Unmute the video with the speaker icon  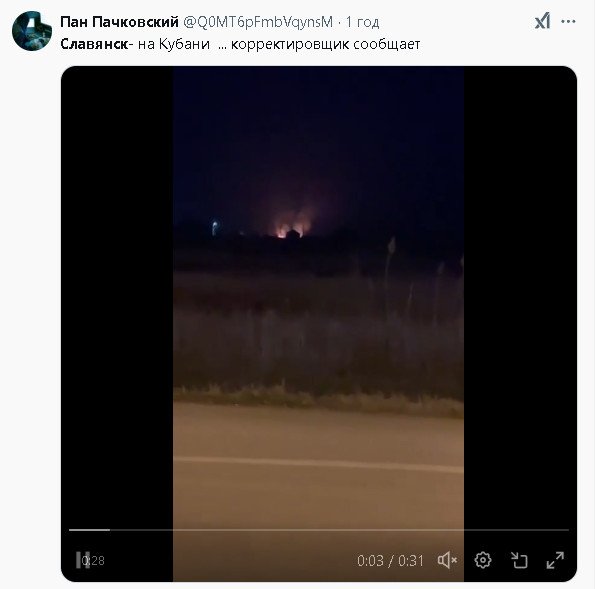point(447,560)
